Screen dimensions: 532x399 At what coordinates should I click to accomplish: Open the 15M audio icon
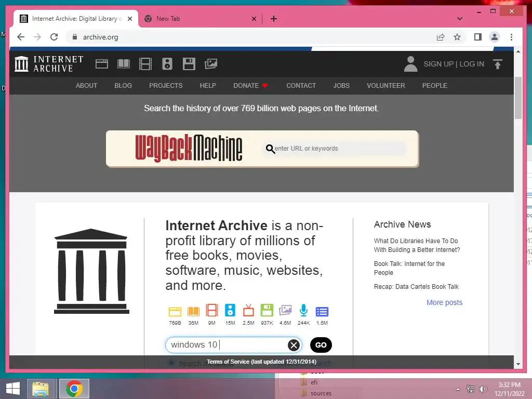coord(230,311)
